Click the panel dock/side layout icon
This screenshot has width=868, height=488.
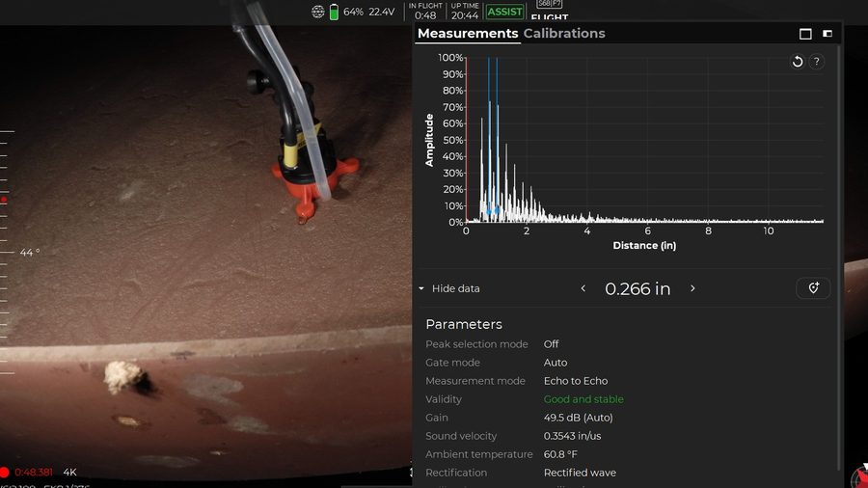pyautogui.click(x=827, y=34)
